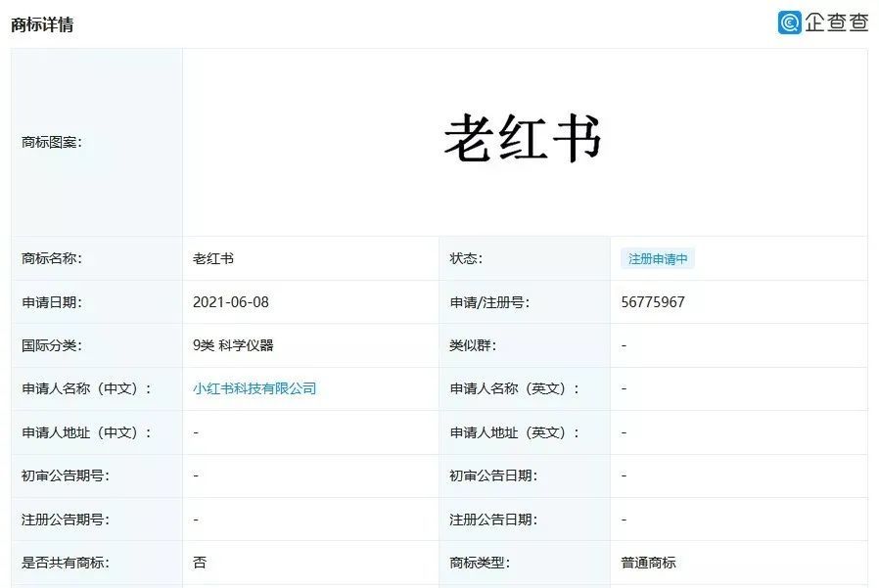Click the 普通商标 trademark type value
Viewport: 879px width, 588px height.
[648, 563]
